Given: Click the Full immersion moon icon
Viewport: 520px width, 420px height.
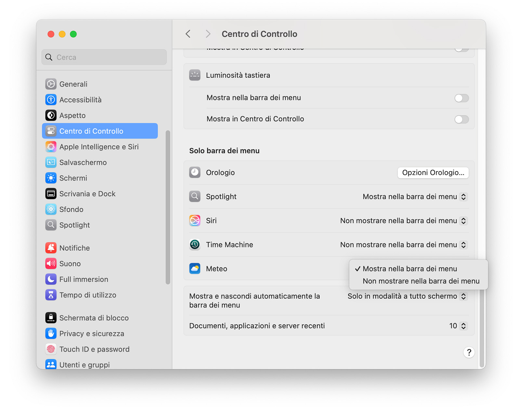Looking at the screenshot, I should pyautogui.click(x=51, y=279).
